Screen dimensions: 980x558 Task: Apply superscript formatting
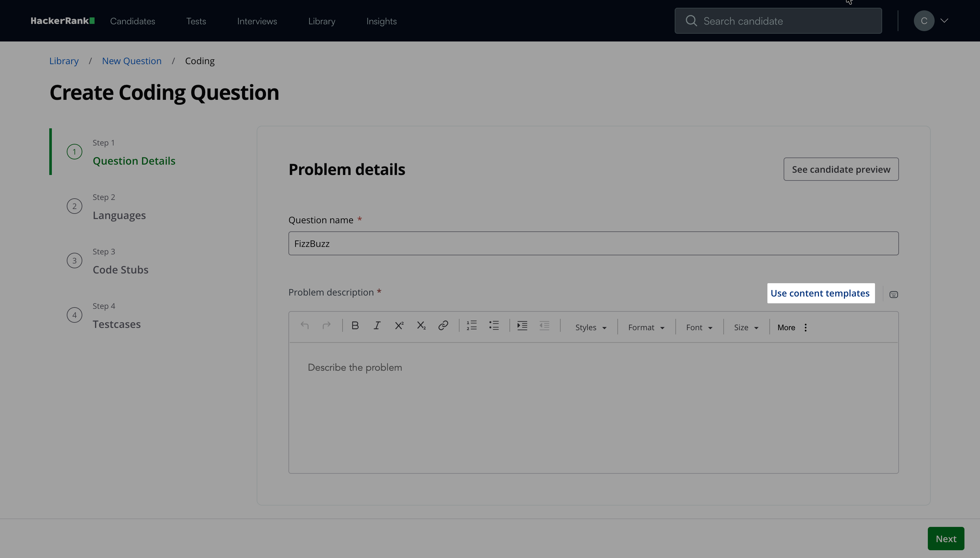399,326
